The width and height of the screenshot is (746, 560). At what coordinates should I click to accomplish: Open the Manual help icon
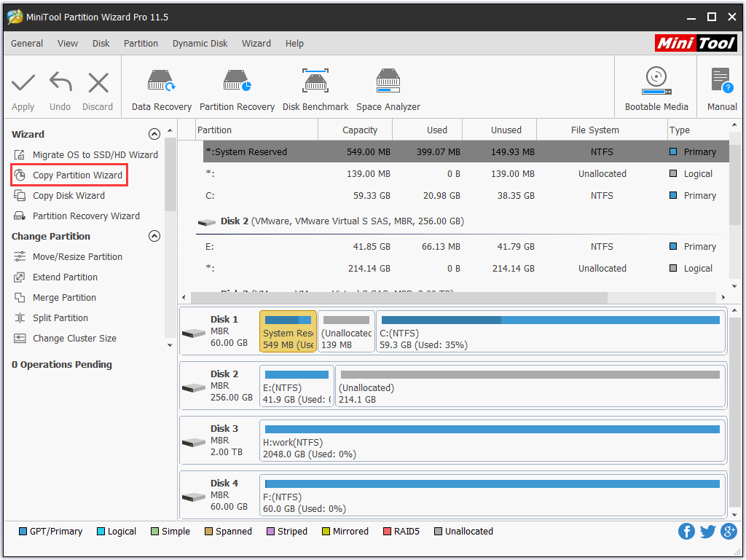[722, 80]
